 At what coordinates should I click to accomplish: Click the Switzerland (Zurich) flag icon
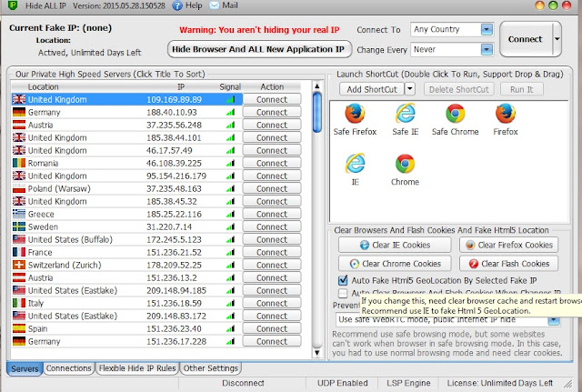point(19,265)
